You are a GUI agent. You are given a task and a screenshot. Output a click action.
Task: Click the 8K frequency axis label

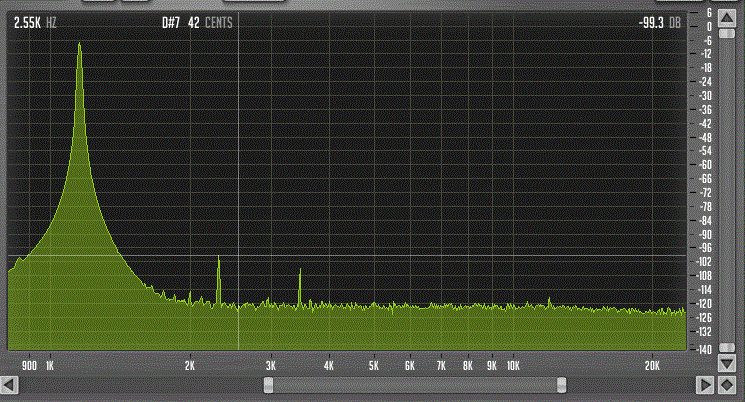coord(468,365)
